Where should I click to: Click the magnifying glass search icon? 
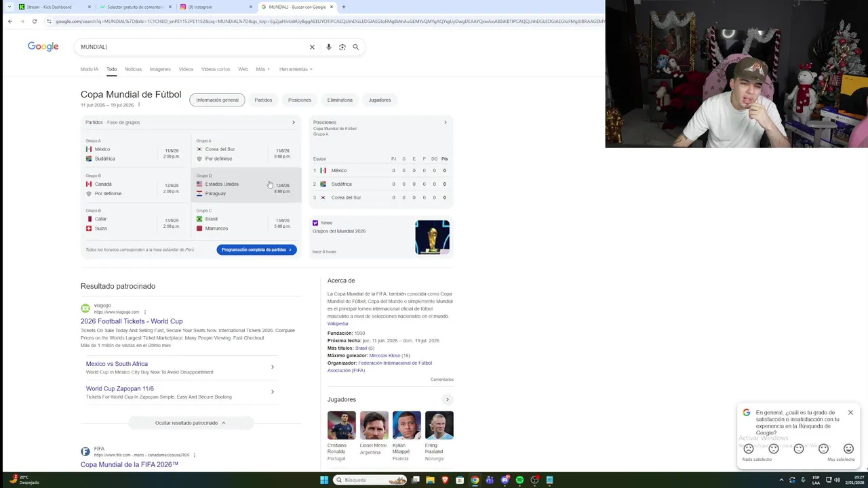tap(355, 47)
